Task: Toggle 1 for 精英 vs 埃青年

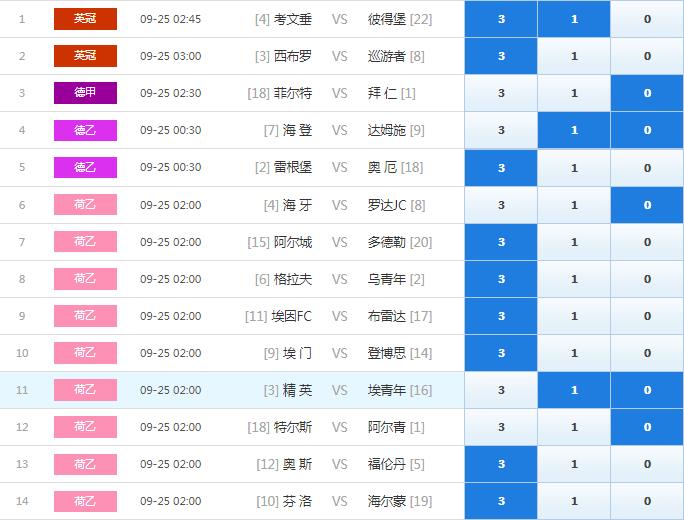Action: point(574,390)
